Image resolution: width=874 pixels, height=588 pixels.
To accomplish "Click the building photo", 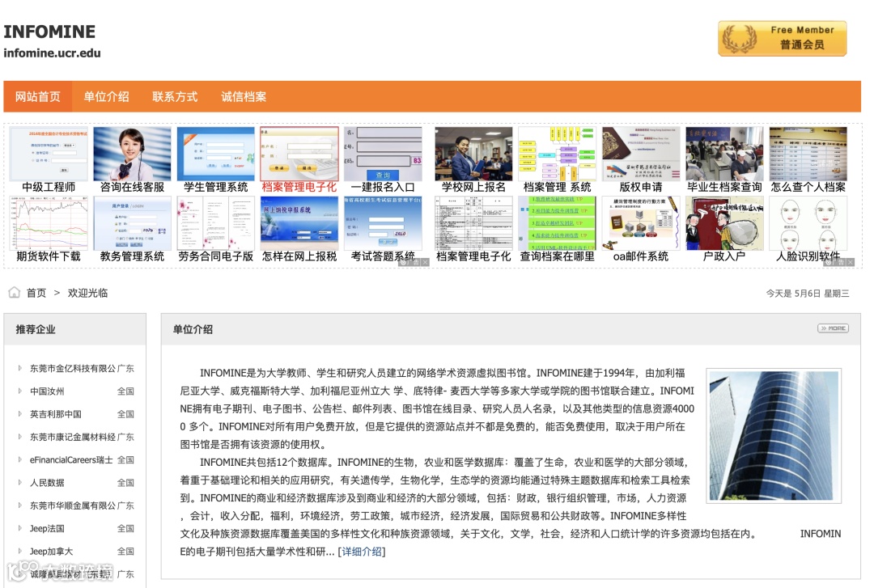I will coord(774,436).
